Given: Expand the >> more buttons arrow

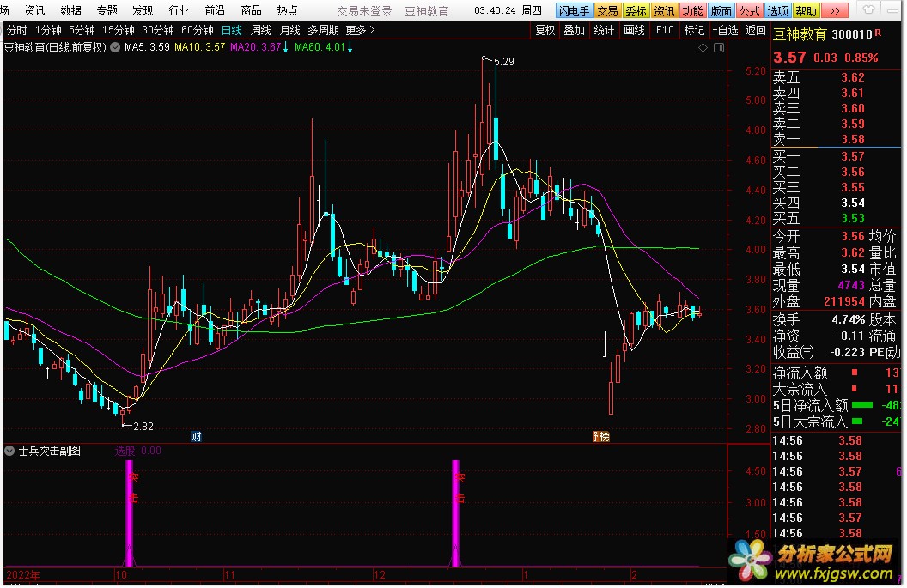Looking at the screenshot, I should tap(834, 10).
